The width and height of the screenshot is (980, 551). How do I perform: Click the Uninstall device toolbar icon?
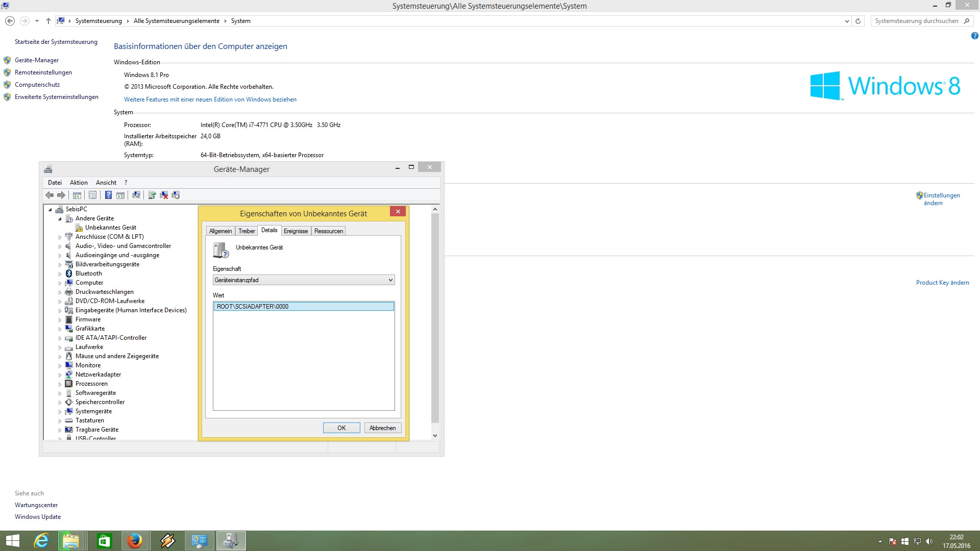click(x=164, y=195)
